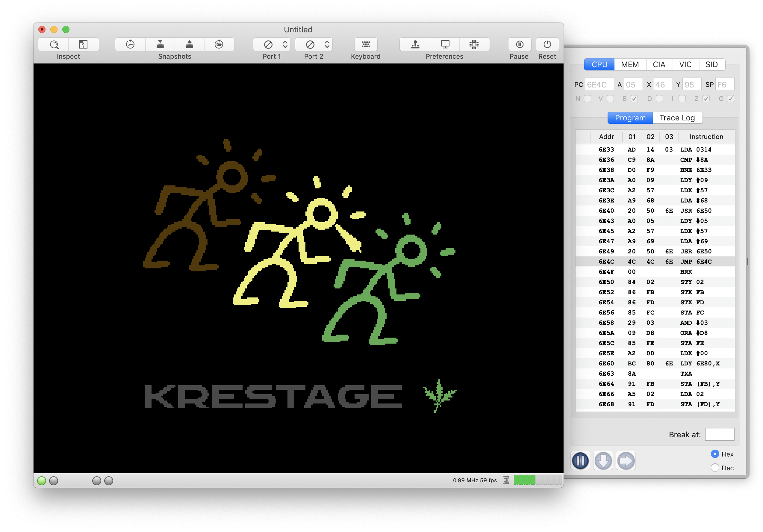Select row ORA #D8
The width and height of the screenshot is (763, 532).
pos(655,333)
